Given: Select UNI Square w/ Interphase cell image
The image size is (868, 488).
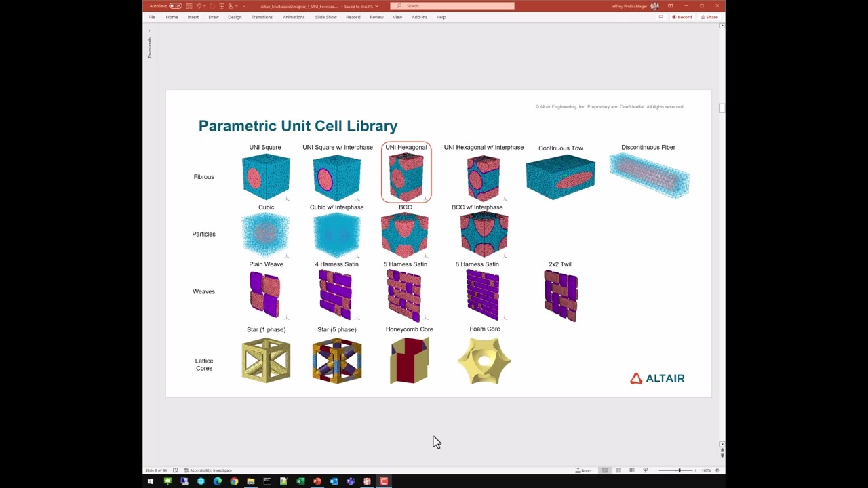Looking at the screenshot, I should (336, 178).
